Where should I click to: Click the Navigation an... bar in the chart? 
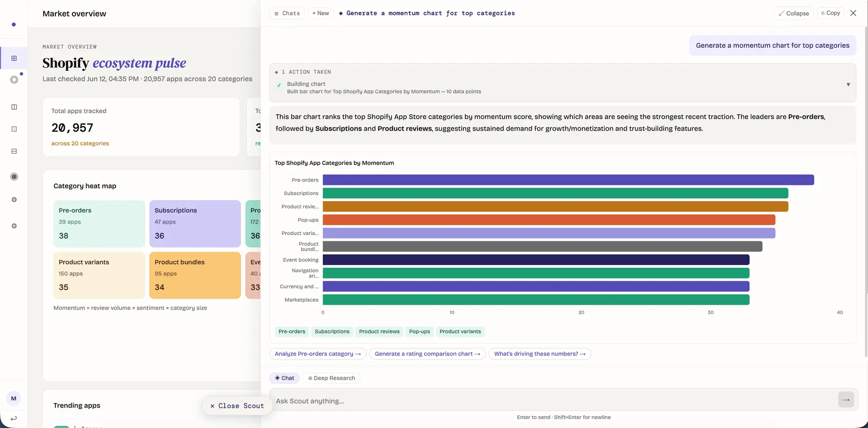point(536,273)
